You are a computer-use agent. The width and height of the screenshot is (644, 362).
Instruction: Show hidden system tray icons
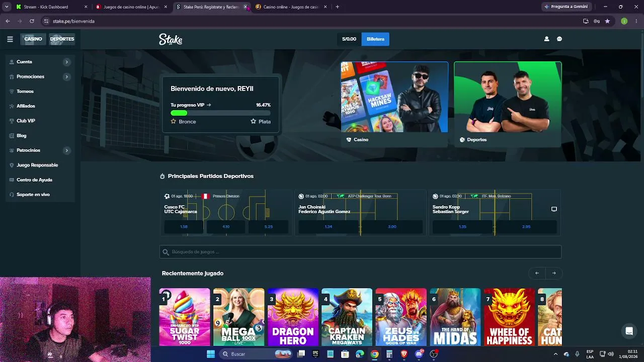pos(555,354)
